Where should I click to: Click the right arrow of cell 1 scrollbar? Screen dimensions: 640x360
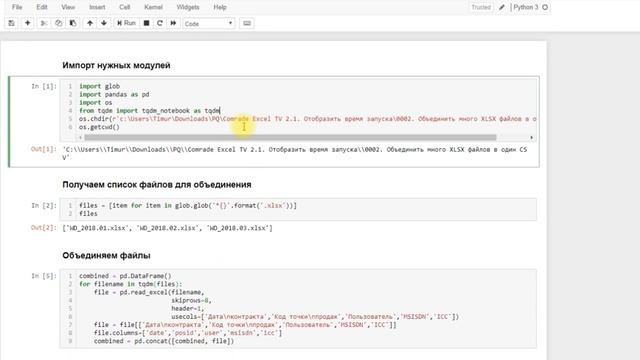point(531,138)
